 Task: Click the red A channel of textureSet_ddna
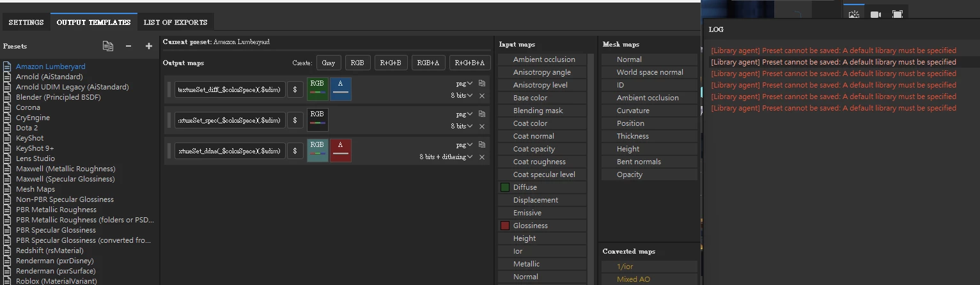tap(341, 151)
